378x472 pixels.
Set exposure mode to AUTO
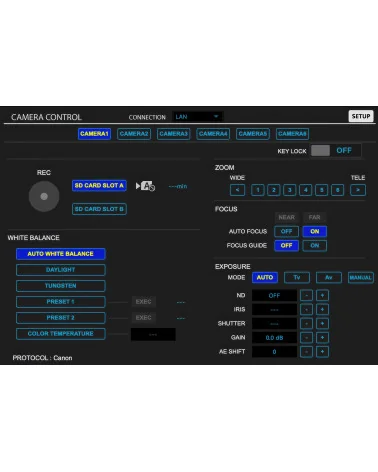265,277
